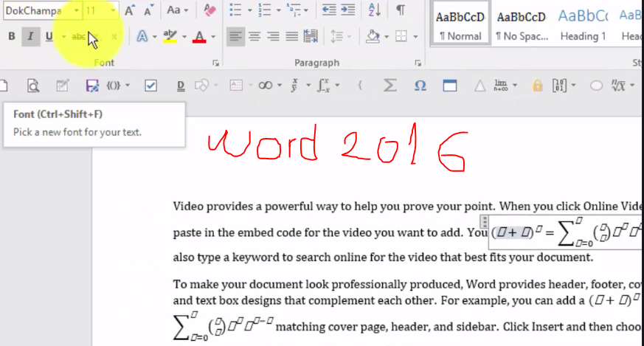Click the Grow Font icon

pos(129,10)
